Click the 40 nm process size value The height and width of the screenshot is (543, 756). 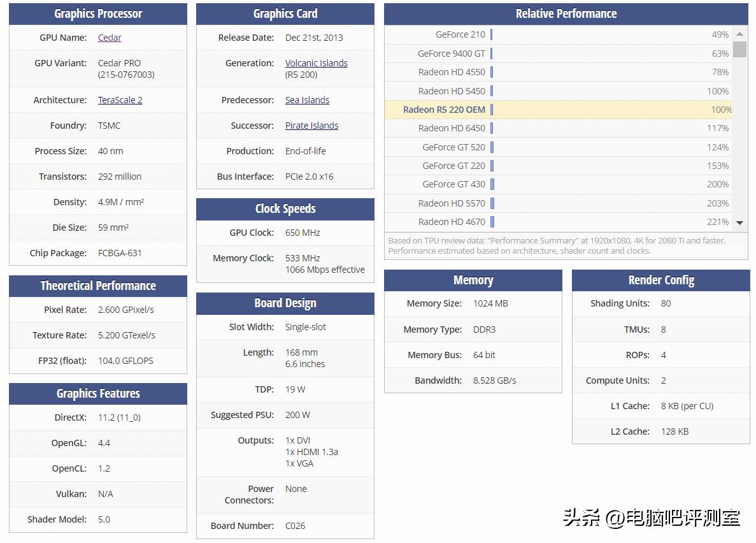coord(110,151)
